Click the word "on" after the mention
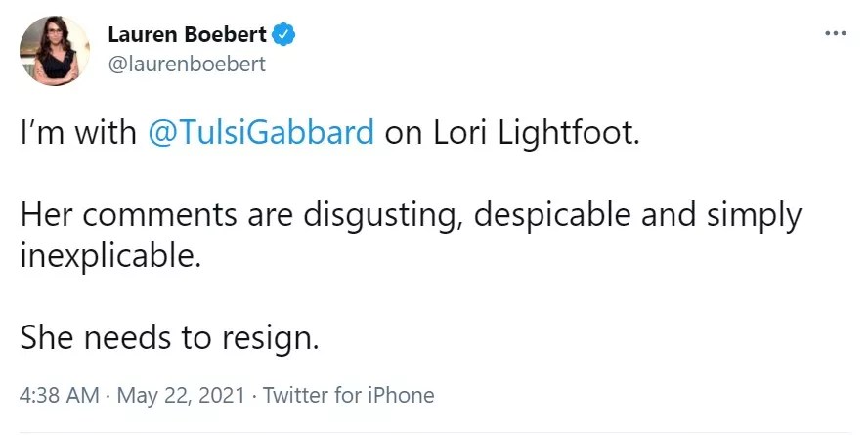This screenshot has height=435, width=868. point(402,132)
